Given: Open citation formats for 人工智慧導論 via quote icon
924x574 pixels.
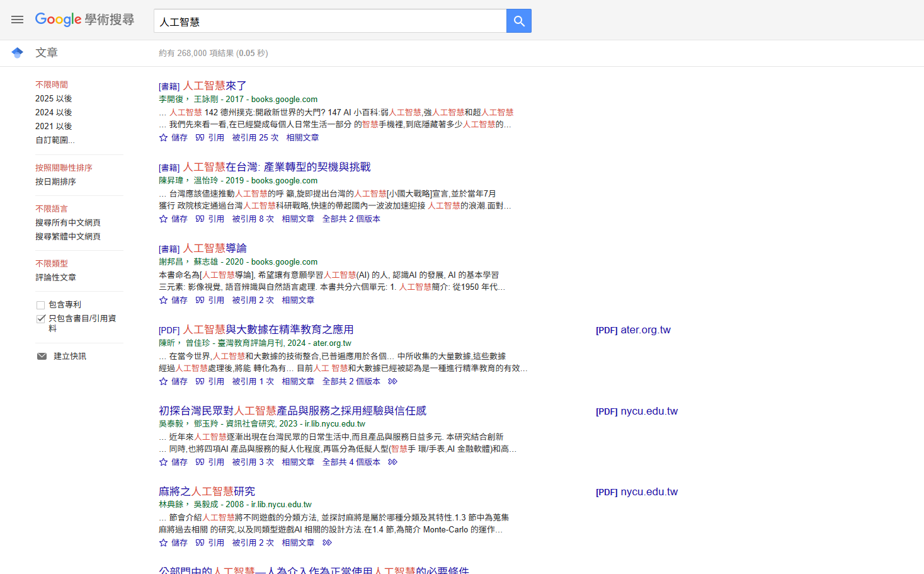Looking at the screenshot, I should pyautogui.click(x=200, y=299).
